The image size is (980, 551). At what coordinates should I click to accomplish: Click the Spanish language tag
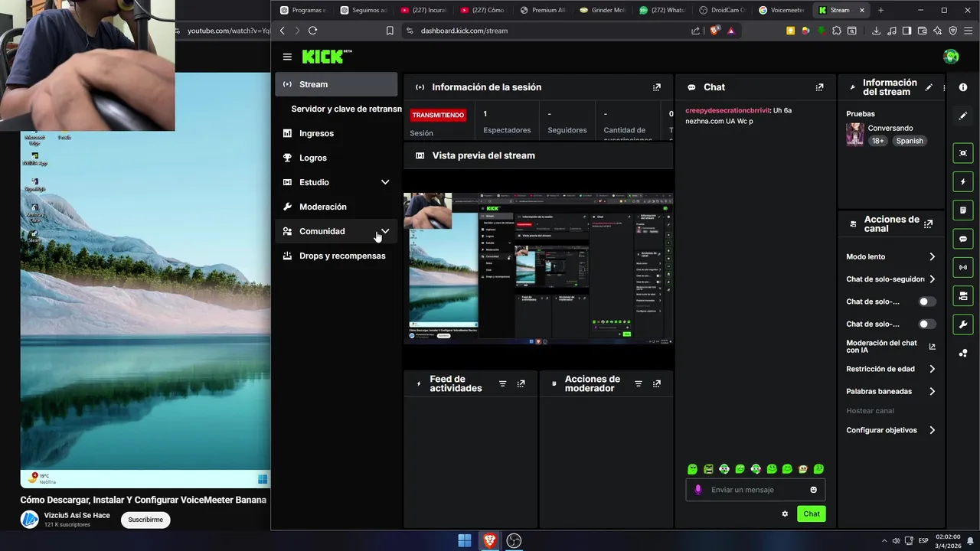910,141
